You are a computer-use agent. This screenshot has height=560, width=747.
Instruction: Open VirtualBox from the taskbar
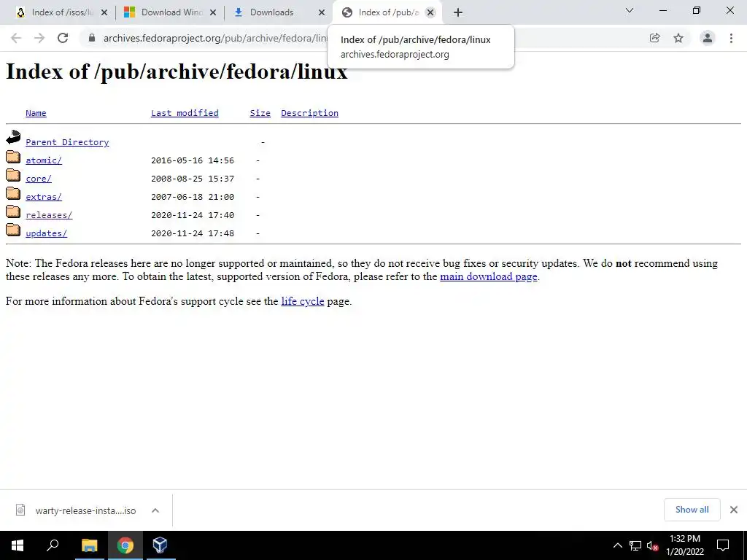(x=160, y=545)
